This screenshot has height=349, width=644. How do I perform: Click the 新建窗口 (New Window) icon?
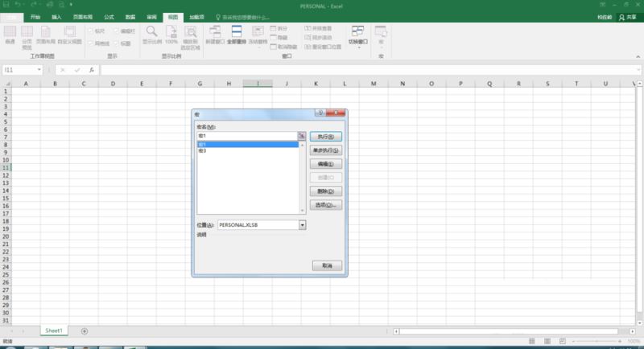point(215,35)
